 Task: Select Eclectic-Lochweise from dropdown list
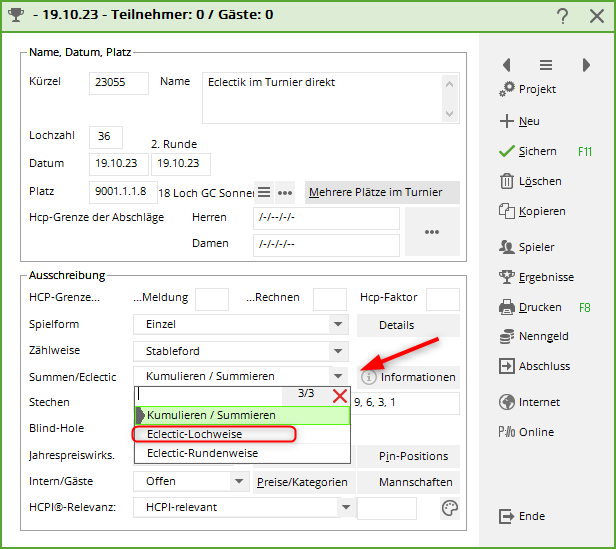(x=195, y=434)
